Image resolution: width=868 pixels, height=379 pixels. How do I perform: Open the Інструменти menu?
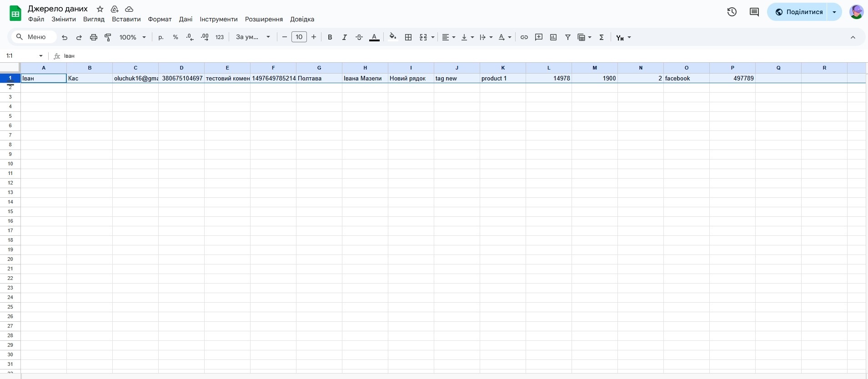click(219, 19)
